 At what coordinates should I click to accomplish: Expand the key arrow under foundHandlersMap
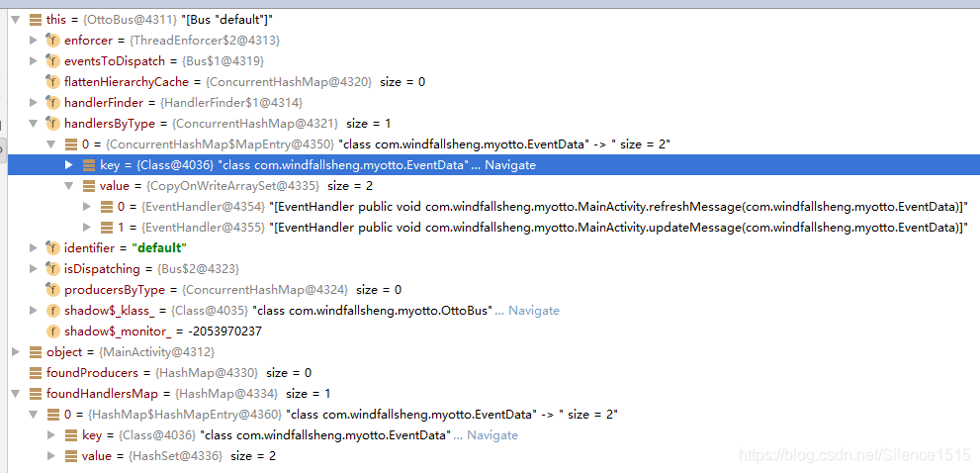(51, 434)
